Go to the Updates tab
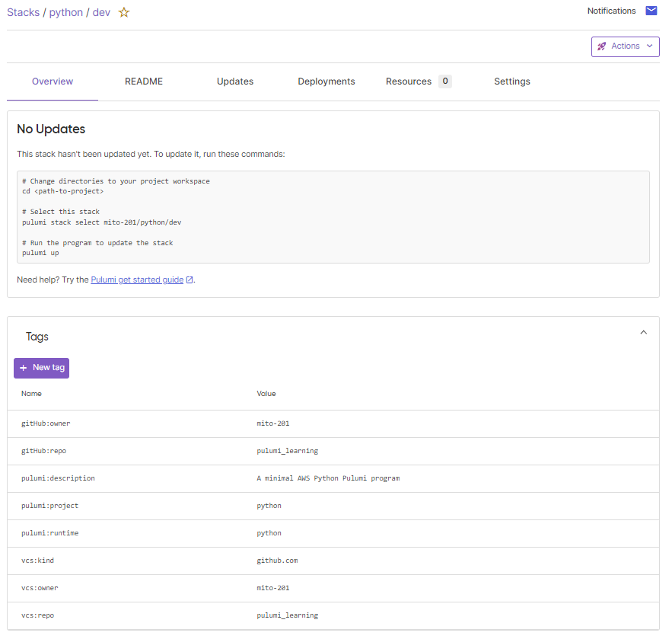The height and width of the screenshot is (639, 672). pos(235,81)
